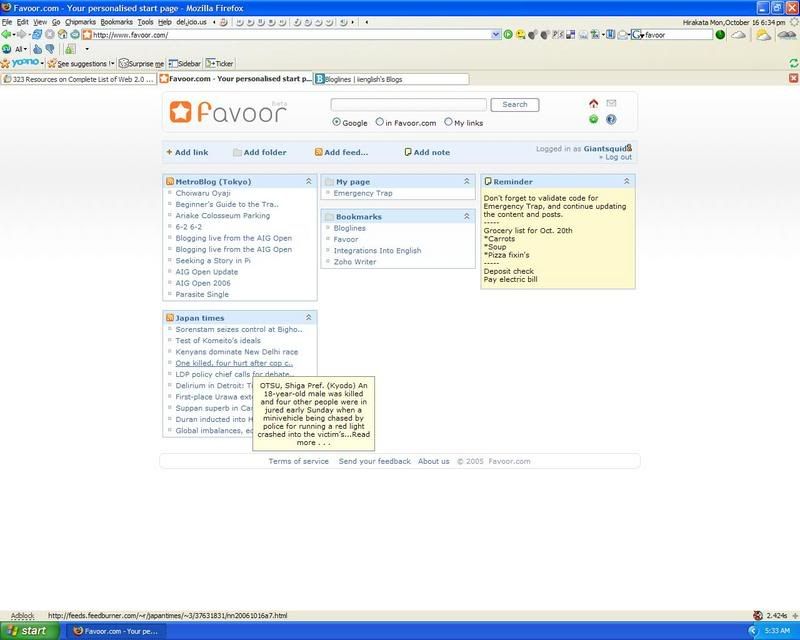Click the Windows start button
The image size is (800, 640).
[29, 631]
